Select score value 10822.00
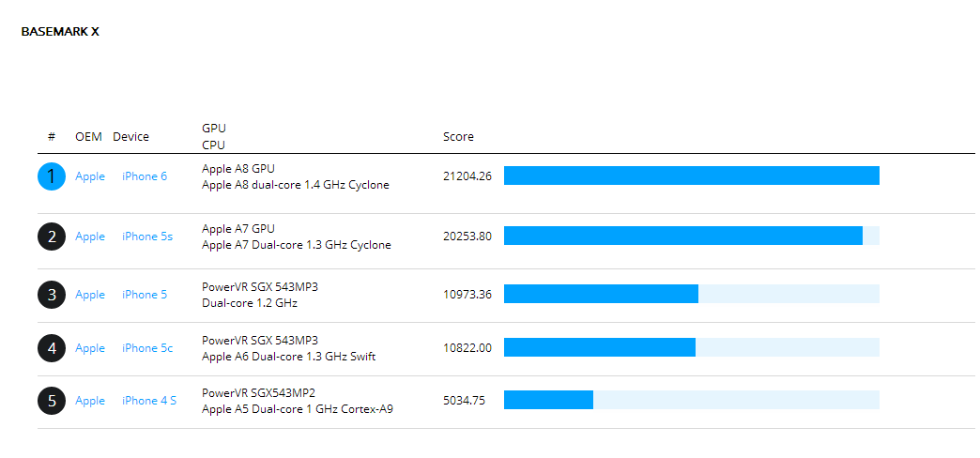The height and width of the screenshot is (458, 980). [x=467, y=348]
